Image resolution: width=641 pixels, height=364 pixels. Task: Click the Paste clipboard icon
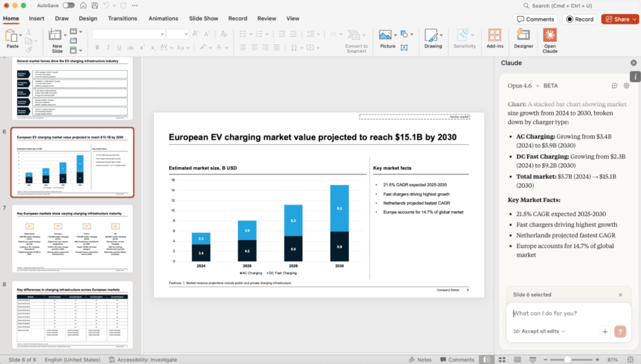[x=12, y=36]
